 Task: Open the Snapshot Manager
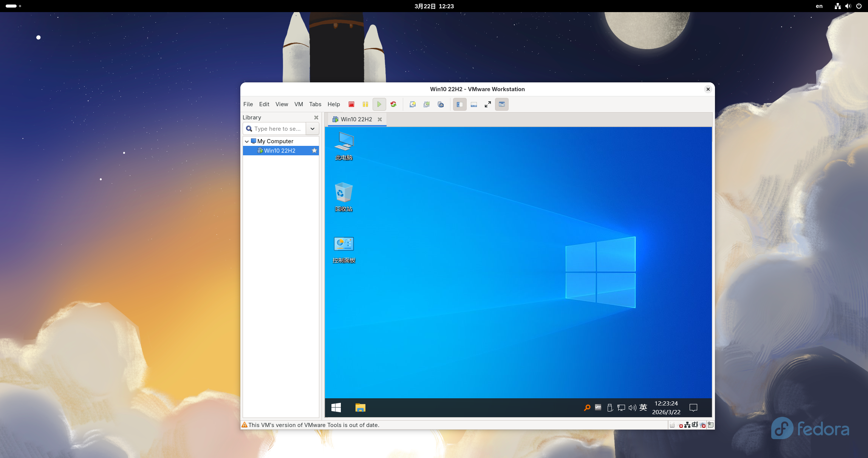(441, 104)
